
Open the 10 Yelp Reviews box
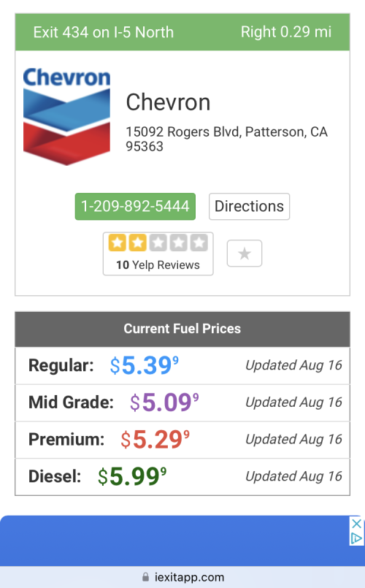pyautogui.click(x=158, y=254)
